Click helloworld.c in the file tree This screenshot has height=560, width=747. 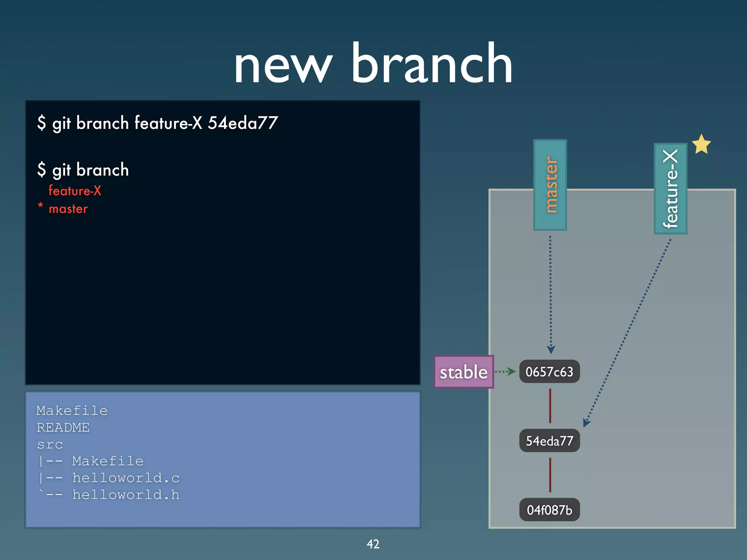click(x=126, y=478)
